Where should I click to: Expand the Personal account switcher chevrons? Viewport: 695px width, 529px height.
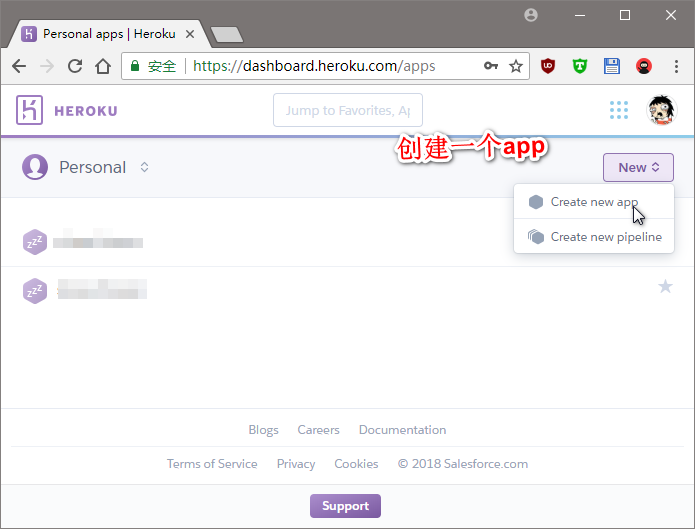[144, 167]
